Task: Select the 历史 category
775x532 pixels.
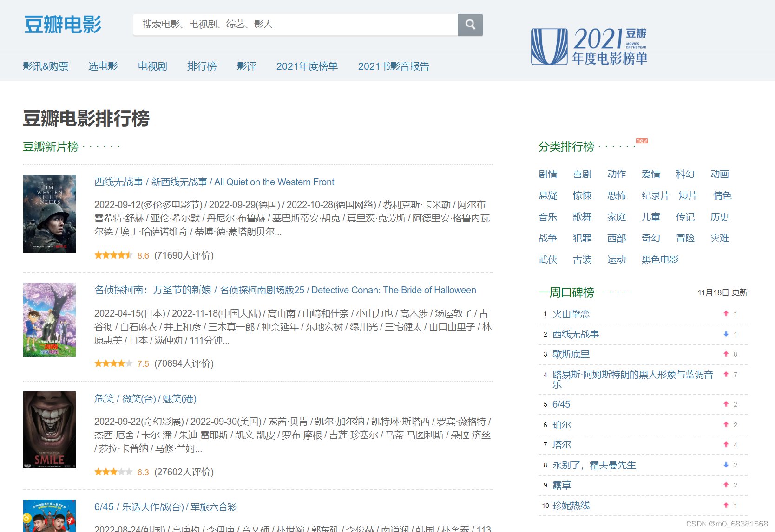Action: click(720, 217)
